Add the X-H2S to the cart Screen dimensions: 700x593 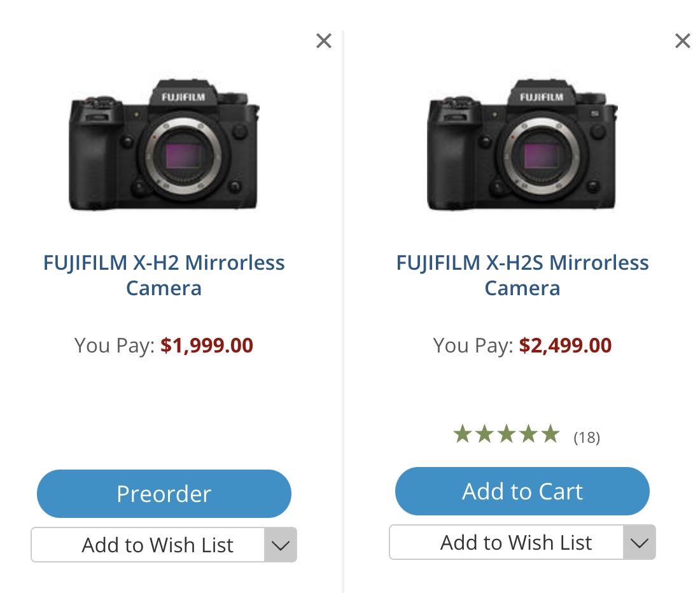click(x=522, y=491)
